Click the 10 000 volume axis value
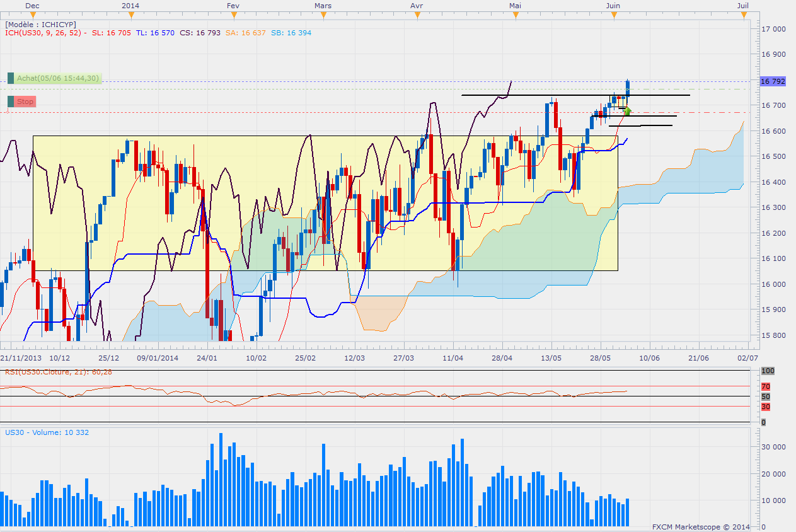Image resolution: width=796 pixels, height=532 pixels. point(773,500)
